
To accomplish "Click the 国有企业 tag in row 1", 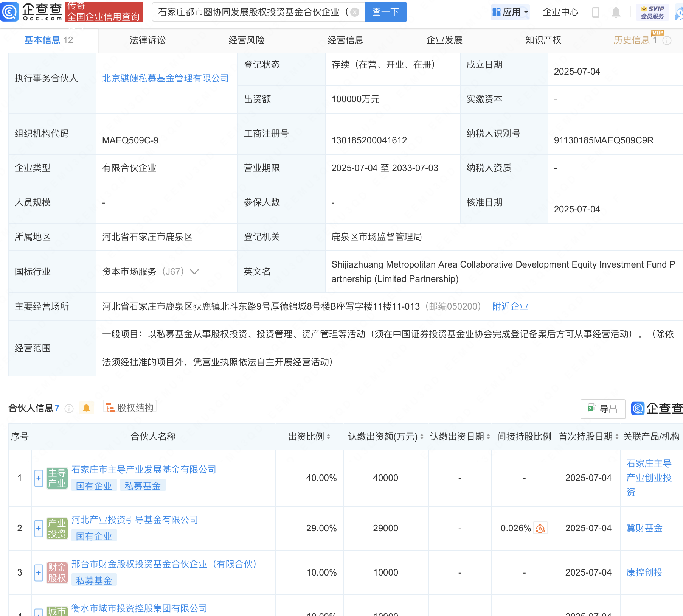I will 94,486.
